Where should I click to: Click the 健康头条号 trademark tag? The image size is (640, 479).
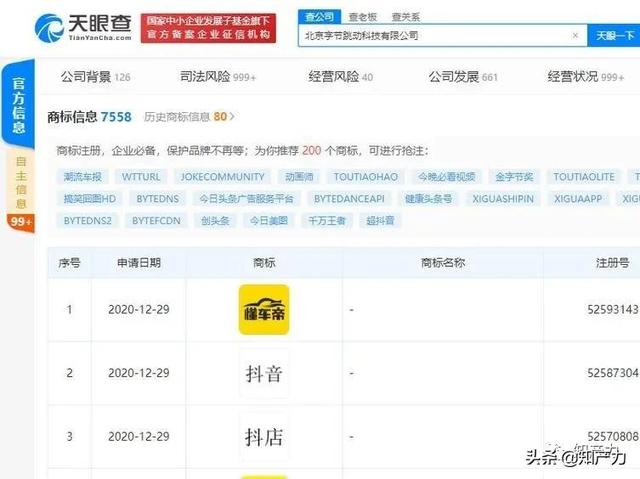[x=428, y=199]
